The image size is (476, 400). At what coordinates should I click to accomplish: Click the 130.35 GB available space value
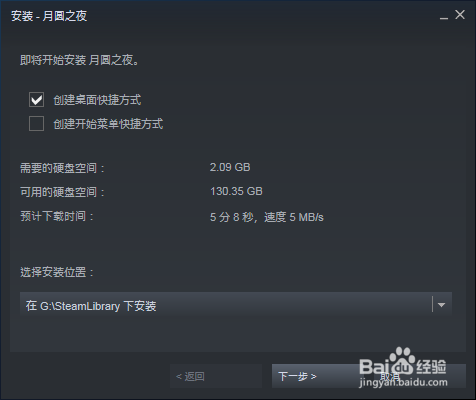coord(236,191)
